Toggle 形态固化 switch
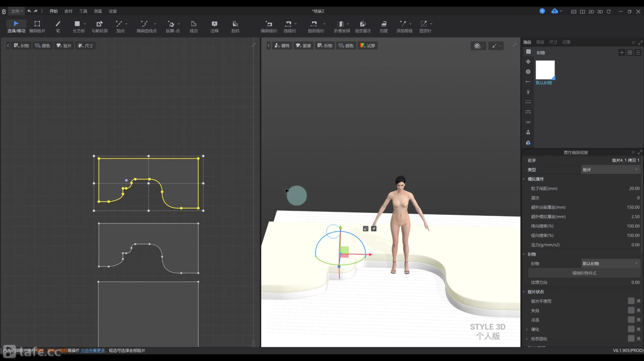644x361 pixels. pos(631,338)
